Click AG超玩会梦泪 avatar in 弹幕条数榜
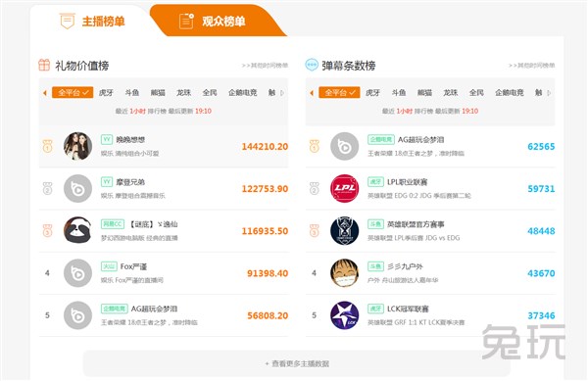The image size is (588, 381). (345, 146)
